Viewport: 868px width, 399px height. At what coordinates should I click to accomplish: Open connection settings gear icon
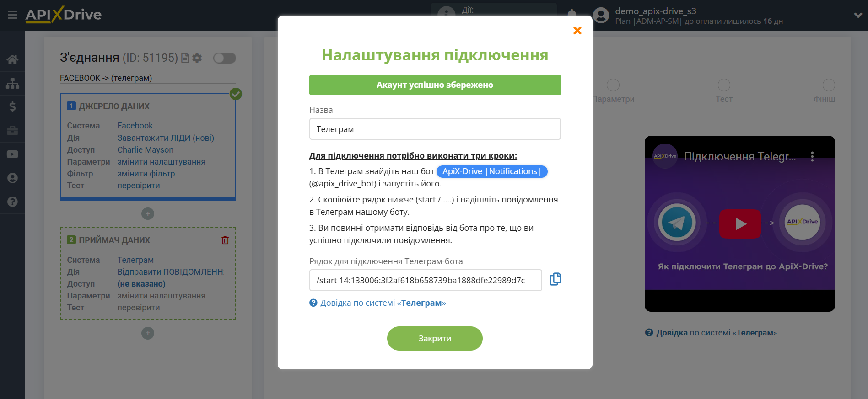(197, 58)
